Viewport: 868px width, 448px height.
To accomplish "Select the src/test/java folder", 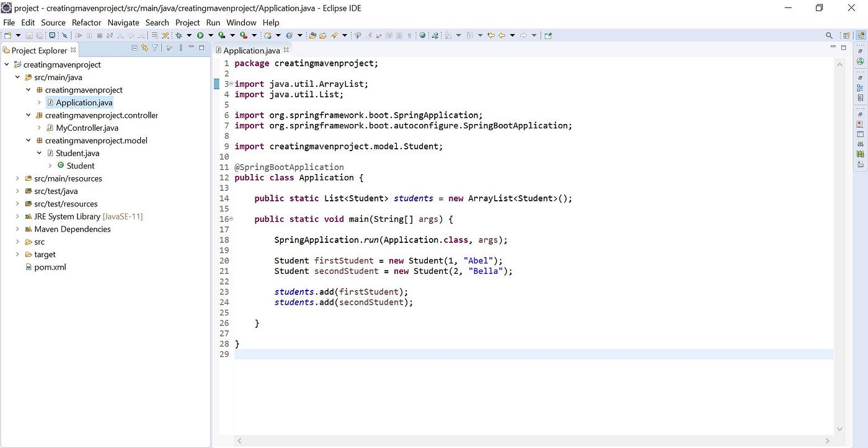I will pos(56,191).
